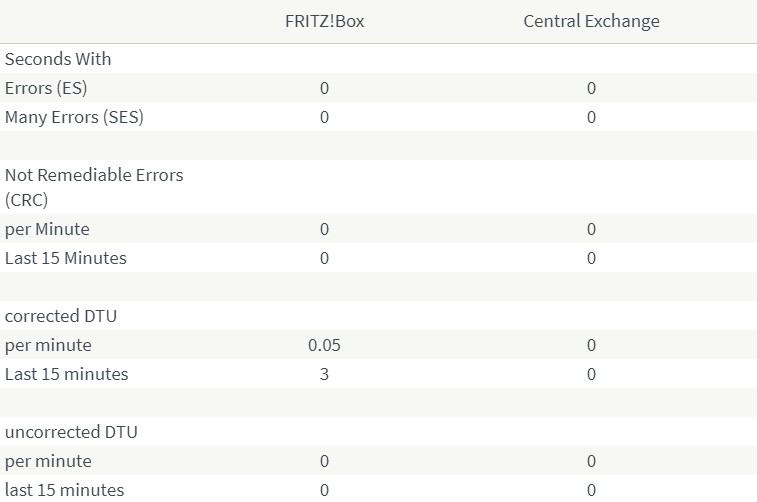Click the FRITZ!Box column header
This screenshot has width=757, height=502.
(x=324, y=21)
